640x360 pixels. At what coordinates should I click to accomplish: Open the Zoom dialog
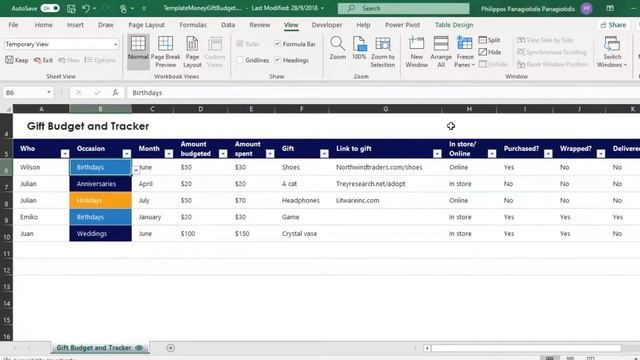point(338,48)
